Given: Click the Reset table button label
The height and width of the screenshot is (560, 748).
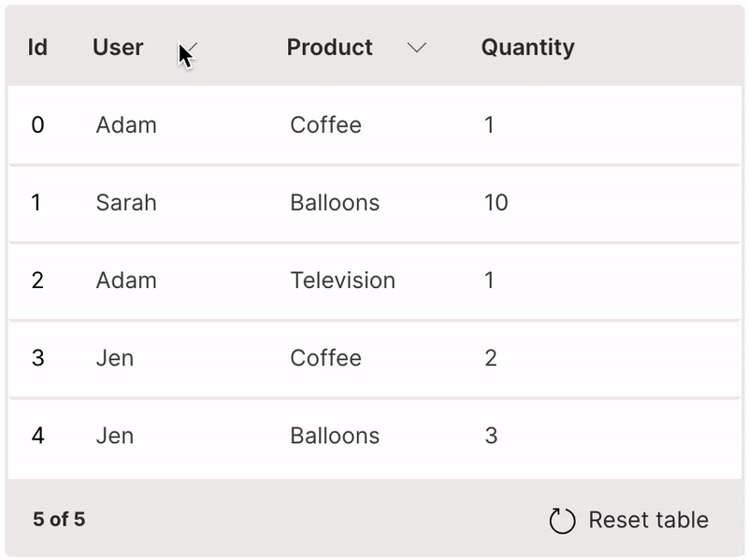Looking at the screenshot, I should pos(648,520).
